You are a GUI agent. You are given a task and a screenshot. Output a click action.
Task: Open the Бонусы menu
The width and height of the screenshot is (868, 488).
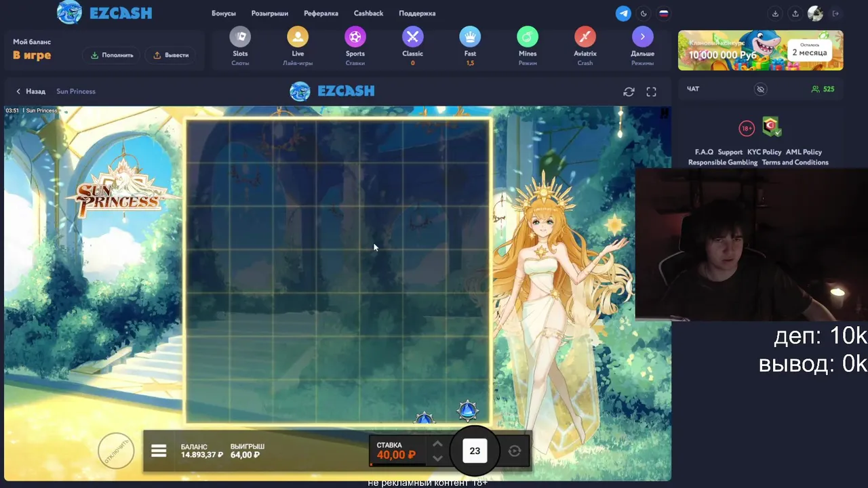coord(224,14)
